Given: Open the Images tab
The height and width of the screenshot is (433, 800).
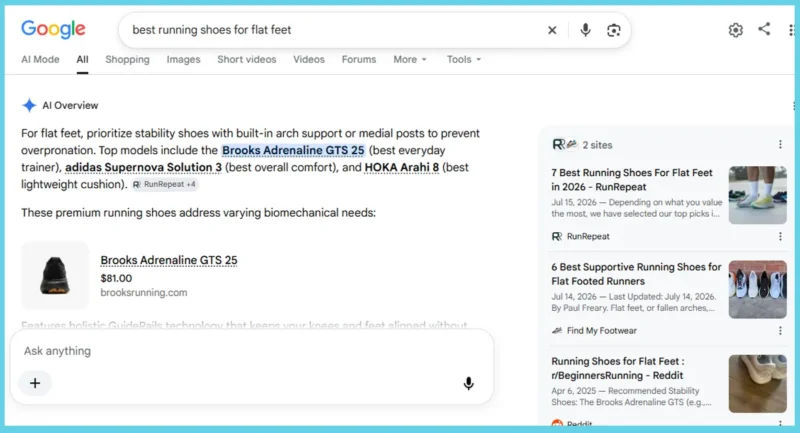Looking at the screenshot, I should pos(183,59).
